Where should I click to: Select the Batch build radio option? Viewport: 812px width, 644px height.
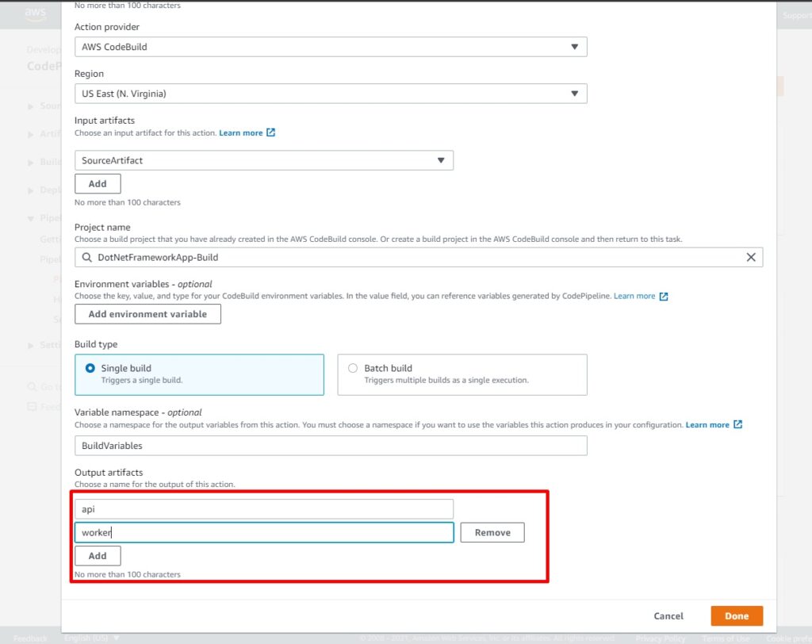(x=353, y=368)
